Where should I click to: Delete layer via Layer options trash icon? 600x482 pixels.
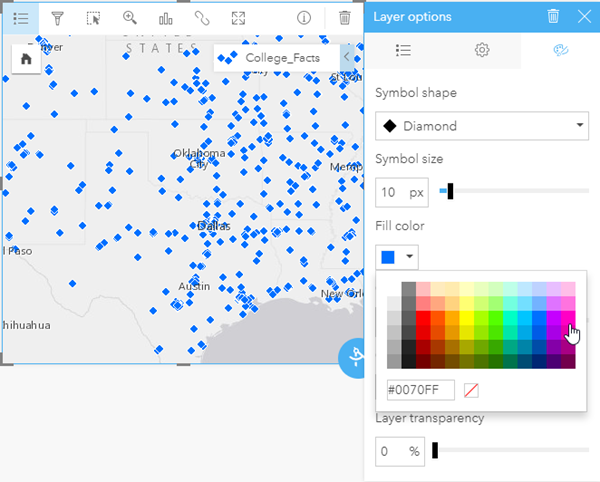pyautogui.click(x=553, y=16)
